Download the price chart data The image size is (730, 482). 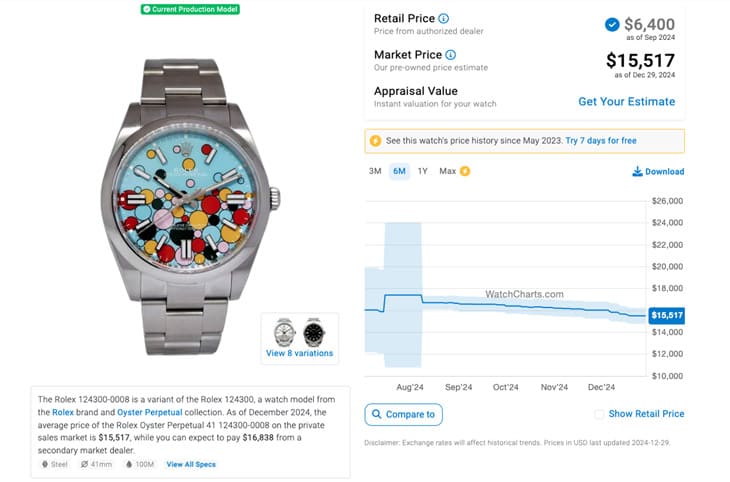tap(658, 171)
